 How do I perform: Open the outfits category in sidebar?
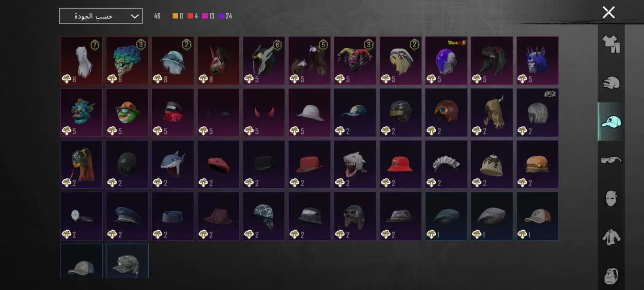[x=611, y=43]
